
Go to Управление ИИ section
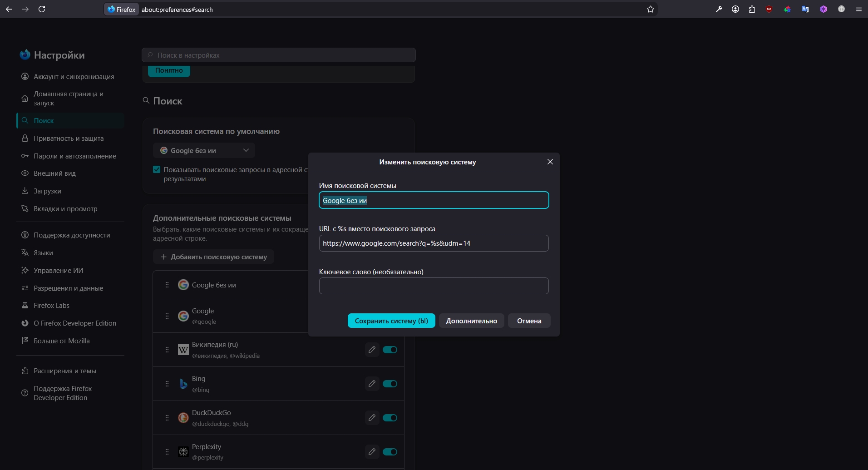pos(70,270)
